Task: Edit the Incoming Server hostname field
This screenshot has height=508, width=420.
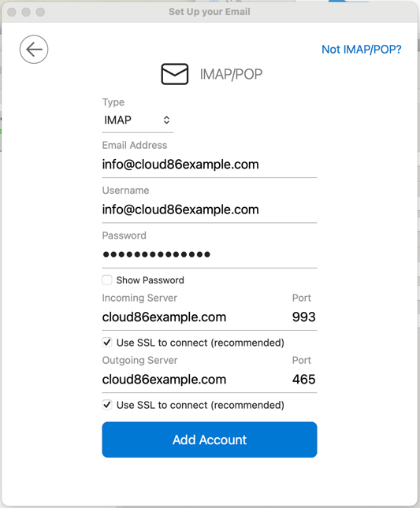Action: point(195,317)
